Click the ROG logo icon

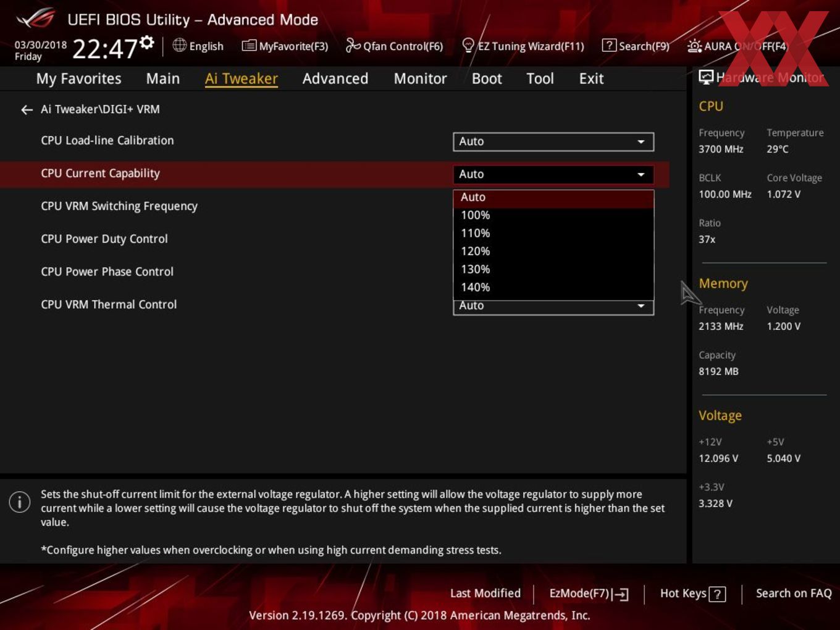click(36, 19)
